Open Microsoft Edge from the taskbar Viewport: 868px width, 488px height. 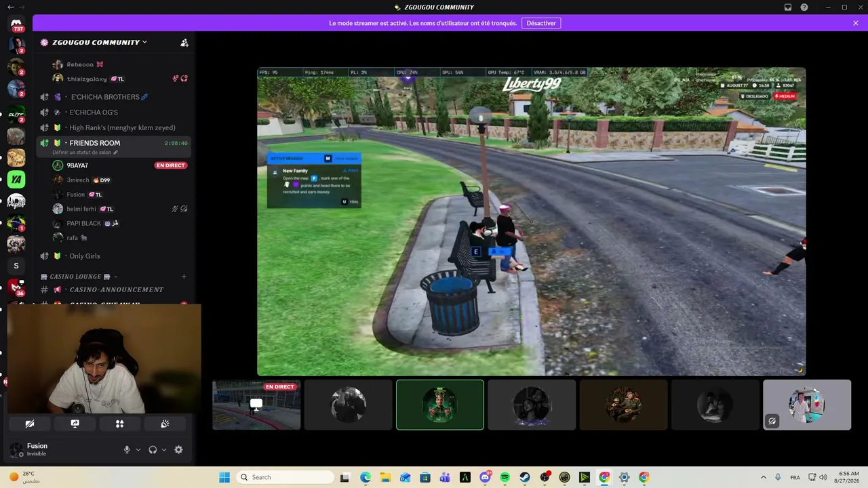tap(366, 477)
